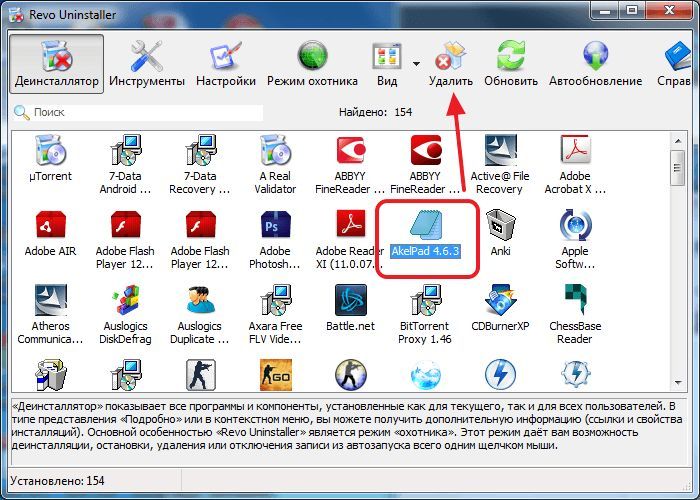The image size is (700, 500).
Task: Select the blue lightning bolt circle icon
Action: (500, 375)
